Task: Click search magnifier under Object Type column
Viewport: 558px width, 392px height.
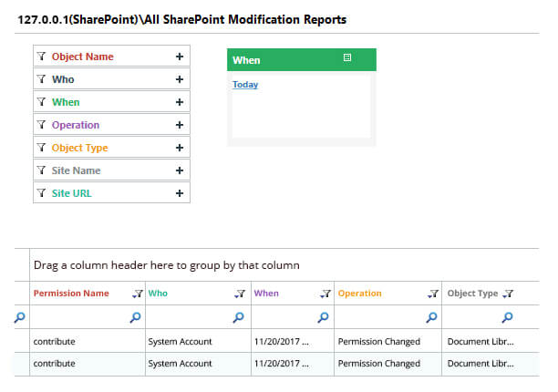Action: (508, 317)
